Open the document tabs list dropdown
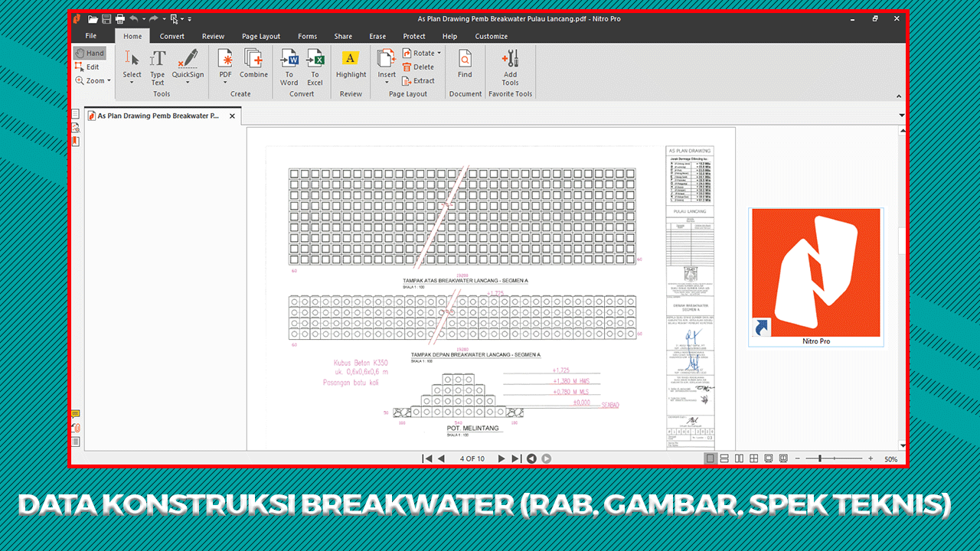This screenshot has width=980, height=551. point(902,116)
